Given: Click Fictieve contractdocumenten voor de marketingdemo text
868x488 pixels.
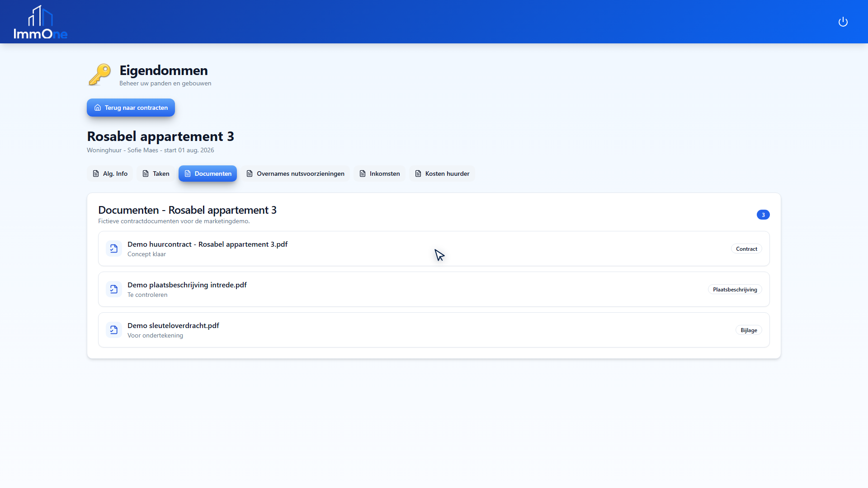Looking at the screenshot, I should click(174, 221).
